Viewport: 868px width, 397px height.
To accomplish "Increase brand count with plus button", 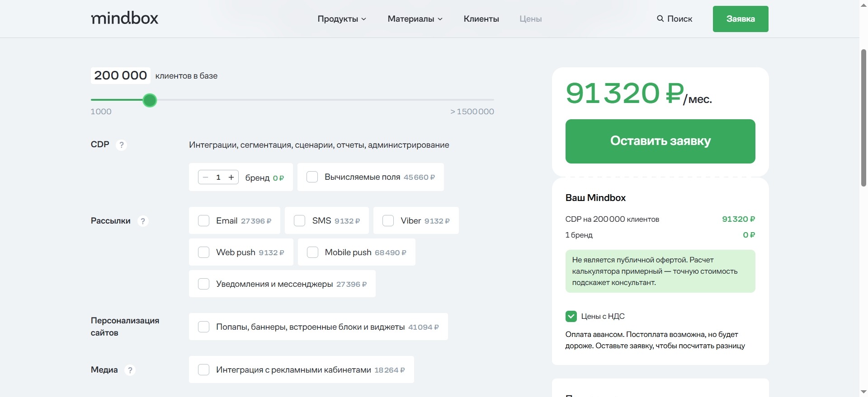I will coord(231,177).
